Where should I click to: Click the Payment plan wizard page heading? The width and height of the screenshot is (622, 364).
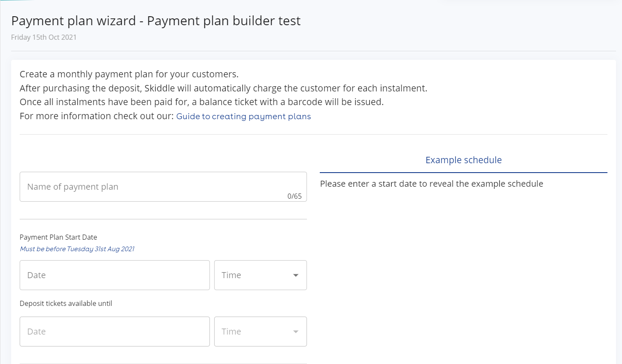[156, 21]
